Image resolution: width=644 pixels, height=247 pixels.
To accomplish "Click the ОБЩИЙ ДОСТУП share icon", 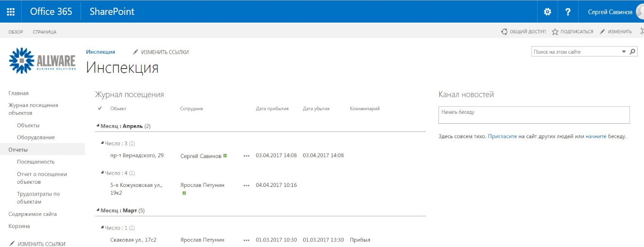I will 504,32.
